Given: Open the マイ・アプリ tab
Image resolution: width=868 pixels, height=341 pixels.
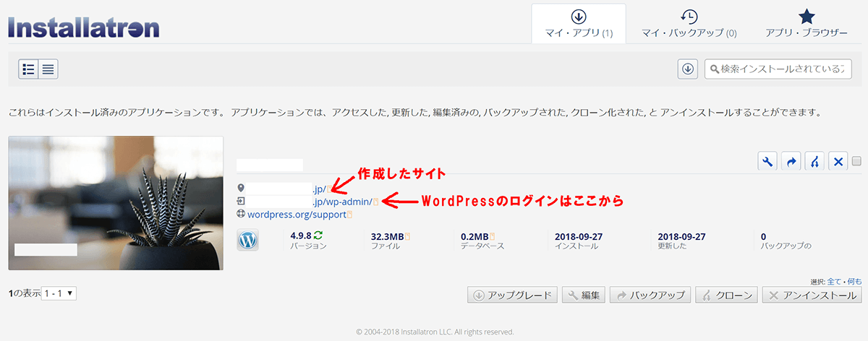Looking at the screenshot, I should [579, 24].
